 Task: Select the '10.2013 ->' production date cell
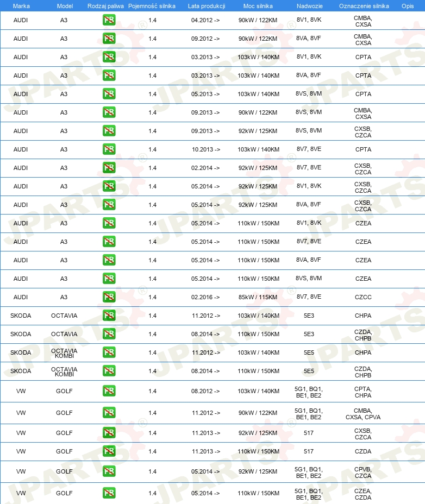pos(205,149)
